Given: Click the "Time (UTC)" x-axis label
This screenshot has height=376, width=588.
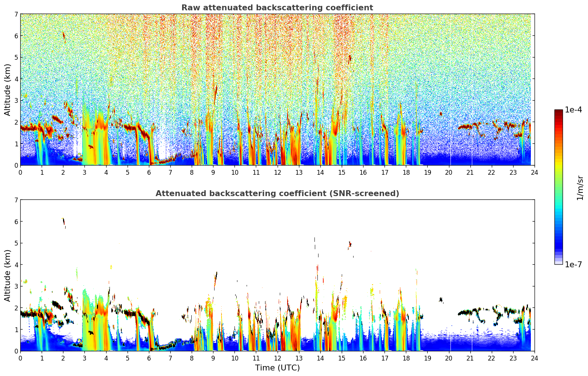Looking at the screenshot, I should (277, 368).
